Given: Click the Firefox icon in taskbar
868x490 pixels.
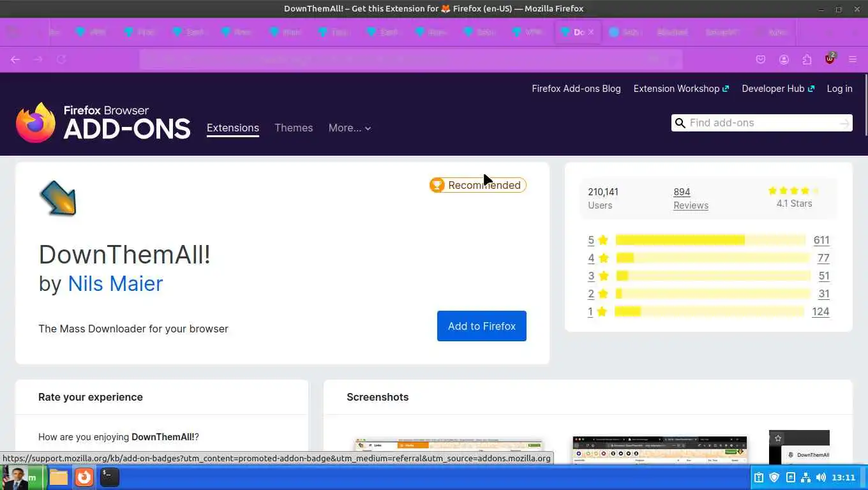Looking at the screenshot, I should click(x=84, y=477).
